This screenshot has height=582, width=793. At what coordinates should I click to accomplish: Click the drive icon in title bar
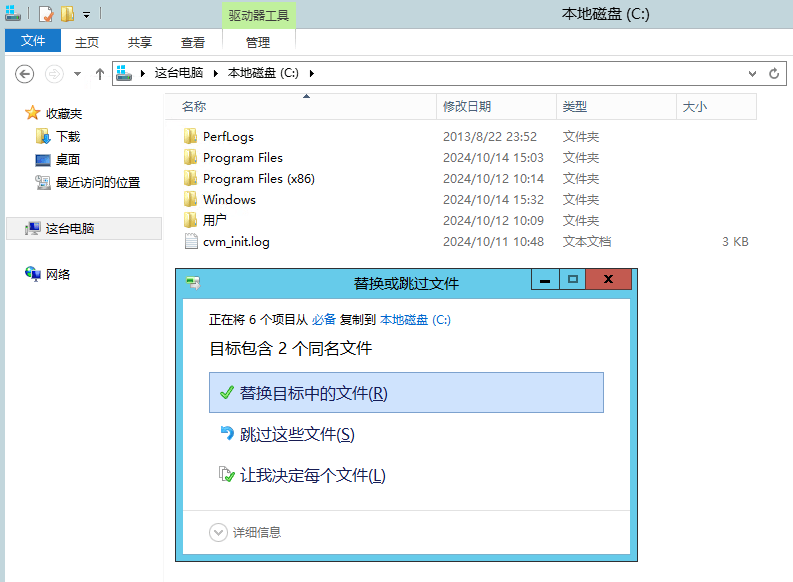click(13, 14)
